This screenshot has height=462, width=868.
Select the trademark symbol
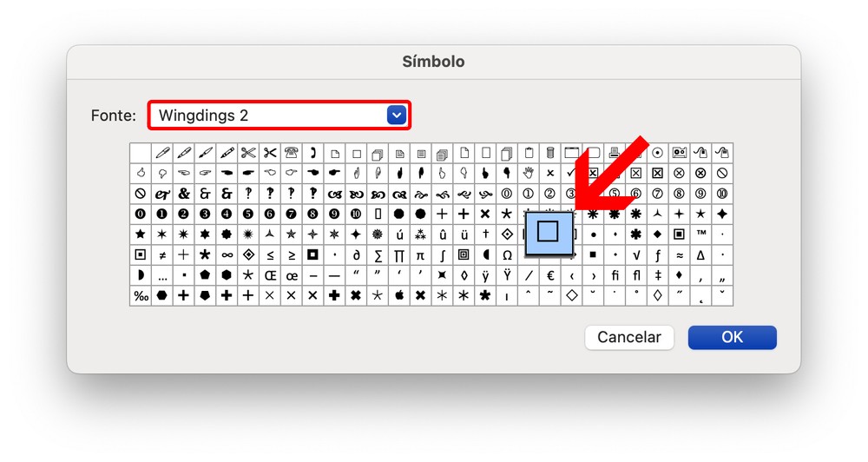tap(700, 234)
